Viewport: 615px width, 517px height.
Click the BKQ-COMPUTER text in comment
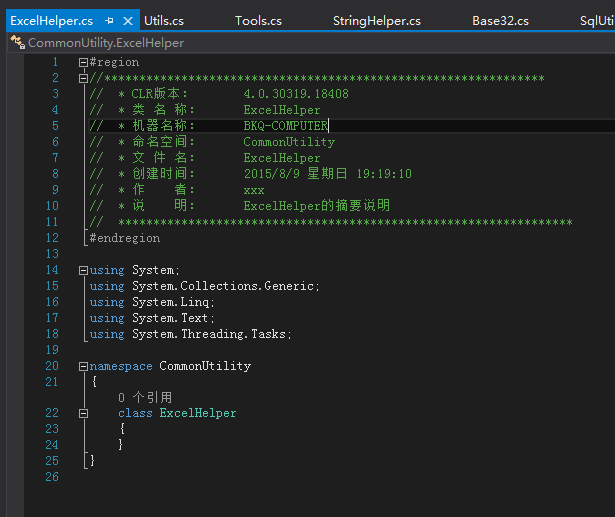pos(285,126)
